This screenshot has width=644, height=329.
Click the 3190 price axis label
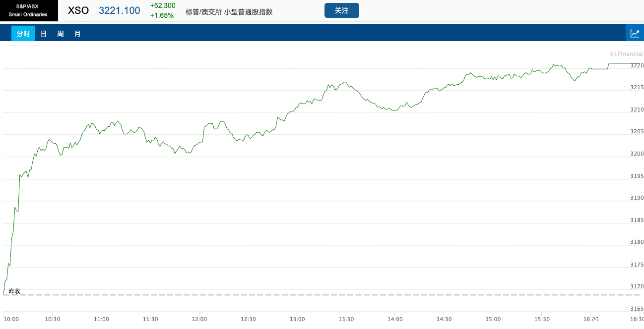coord(637,198)
